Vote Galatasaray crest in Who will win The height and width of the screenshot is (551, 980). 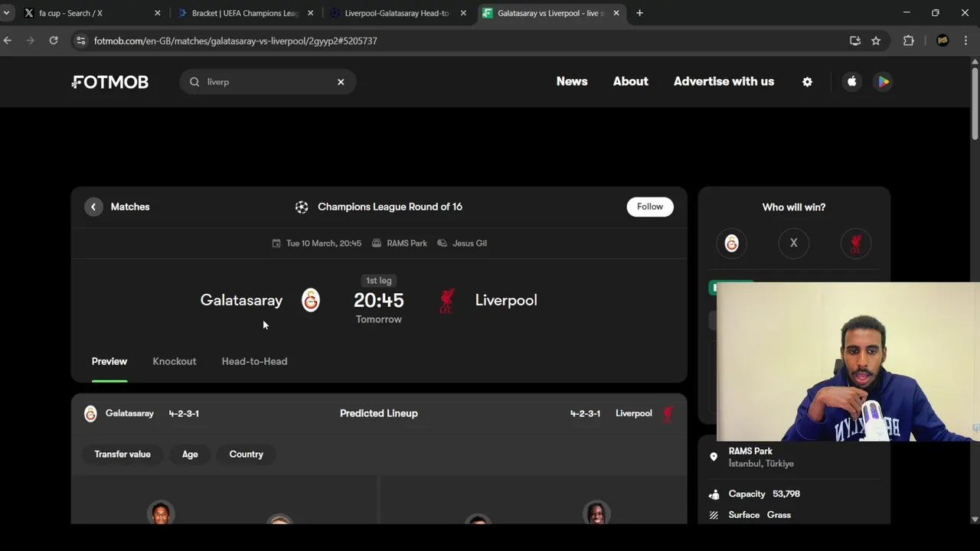coord(731,243)
